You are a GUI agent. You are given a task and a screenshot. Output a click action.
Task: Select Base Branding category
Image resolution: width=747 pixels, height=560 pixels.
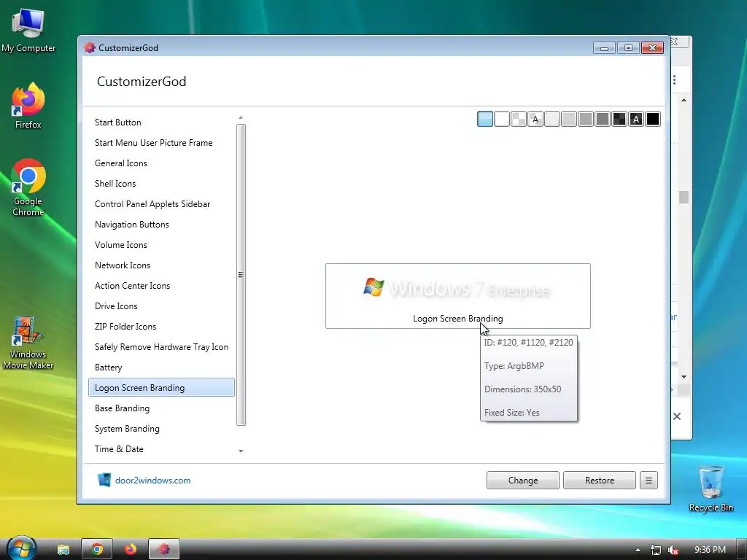pyautogui.click(x=161, y=408)
